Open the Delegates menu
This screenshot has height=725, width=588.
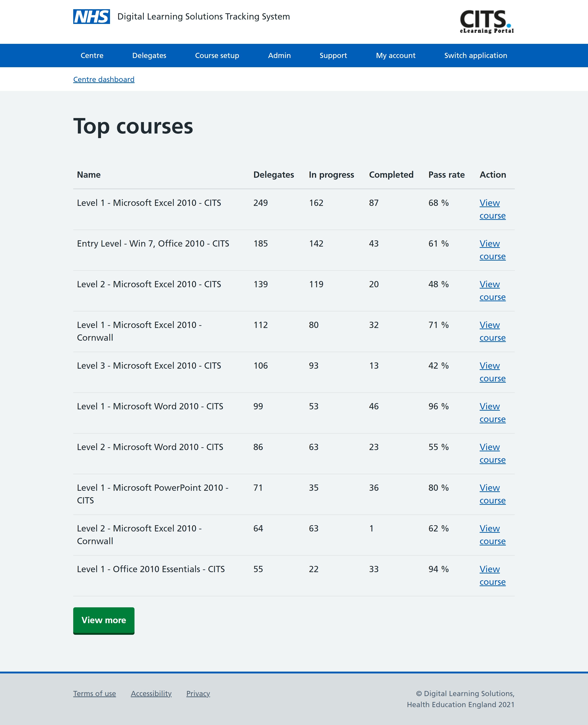coord(149,55)
